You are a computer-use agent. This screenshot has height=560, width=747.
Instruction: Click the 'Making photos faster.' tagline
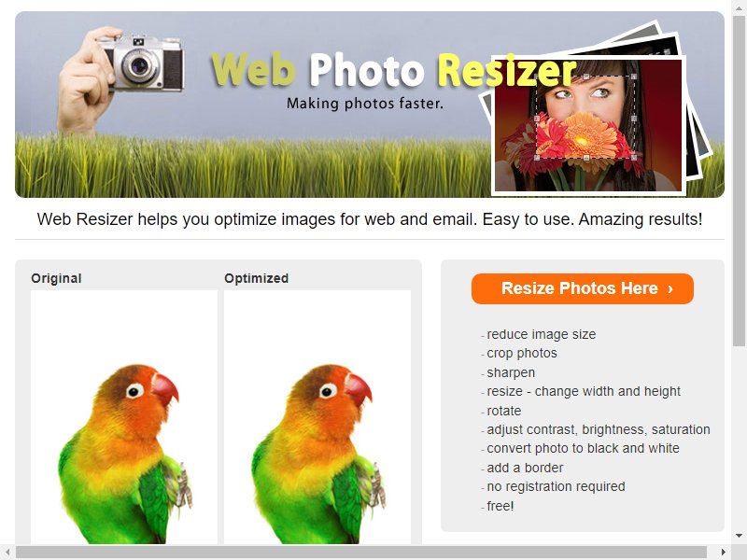point(365,104)
